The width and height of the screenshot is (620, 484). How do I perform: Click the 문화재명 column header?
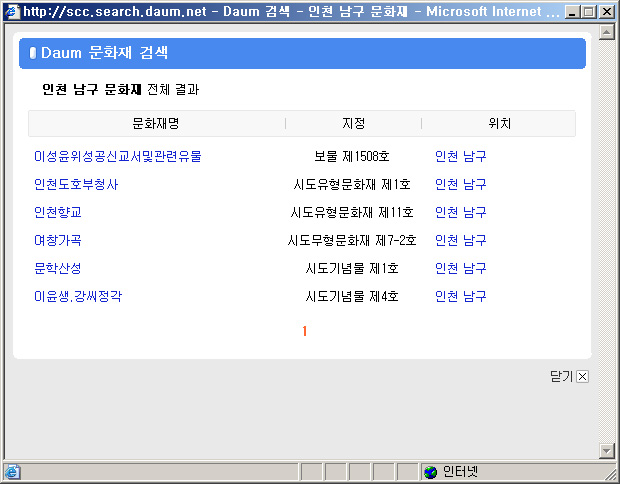click(155, 123)
